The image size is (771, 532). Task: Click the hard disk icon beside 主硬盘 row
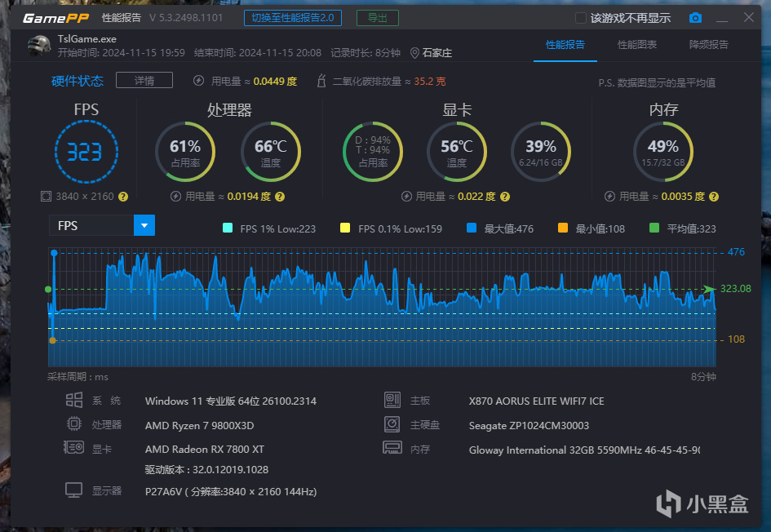pos(392,423)
